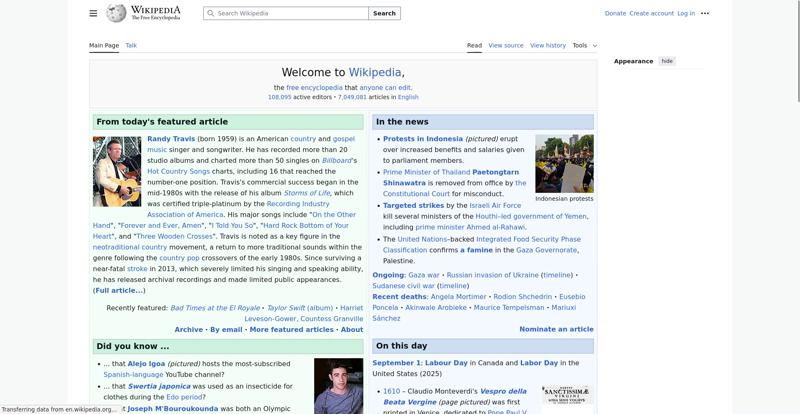Open the Create account link
Image resolution: width=800 pixels, height=414 pixels.
(652, 13)
